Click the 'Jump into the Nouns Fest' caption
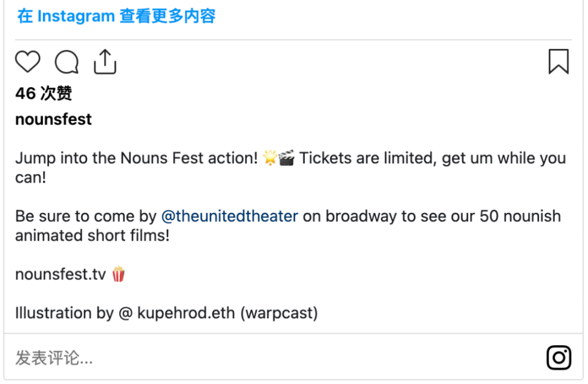The image size is (588, 384). pyautogui.click(x=109, y=157)
